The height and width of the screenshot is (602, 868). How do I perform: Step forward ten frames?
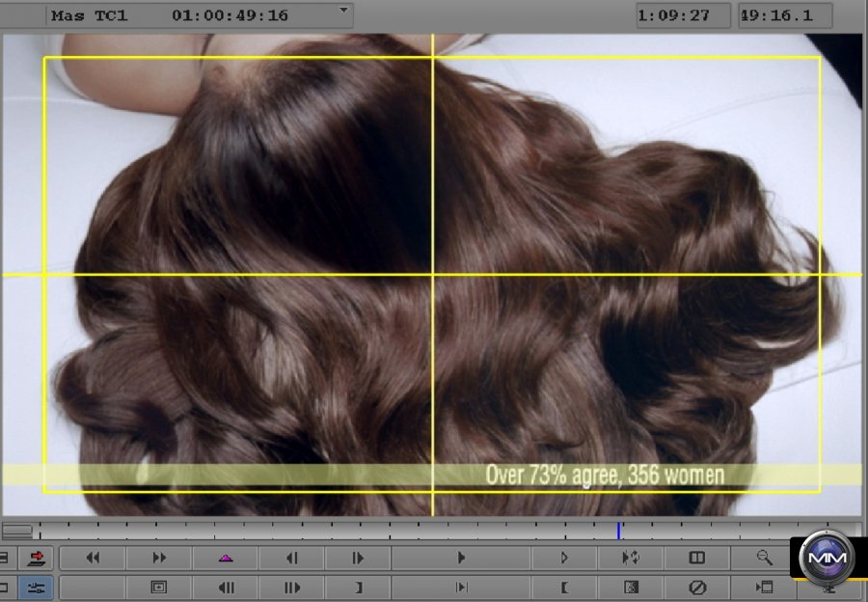(291, 588)
